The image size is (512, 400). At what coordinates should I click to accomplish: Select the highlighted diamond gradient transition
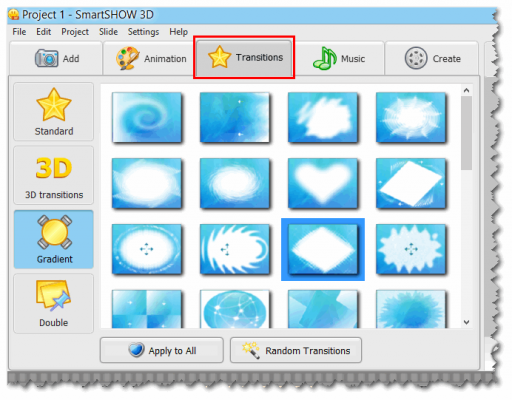[323, 249]
